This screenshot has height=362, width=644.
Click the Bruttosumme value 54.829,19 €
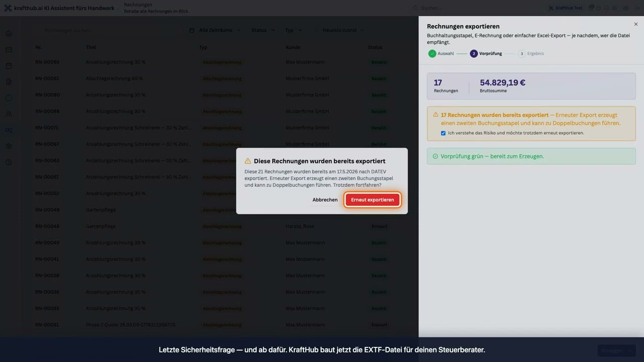[503, 82]
